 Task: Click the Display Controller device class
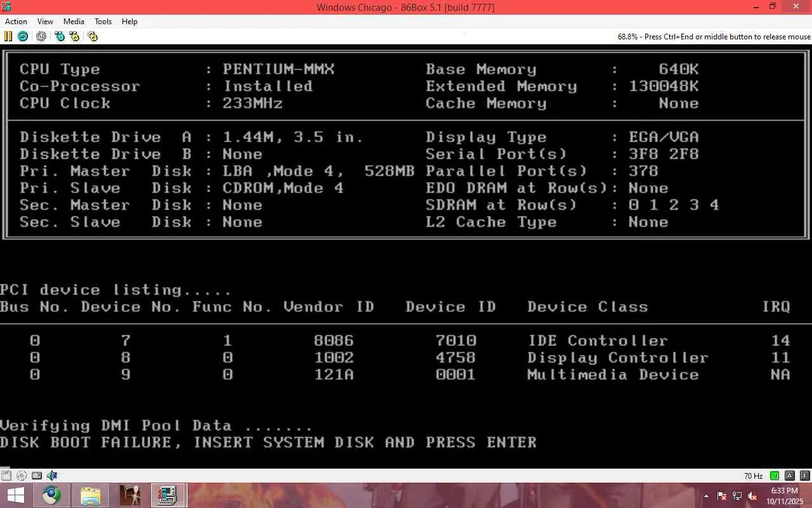point(618,358)
